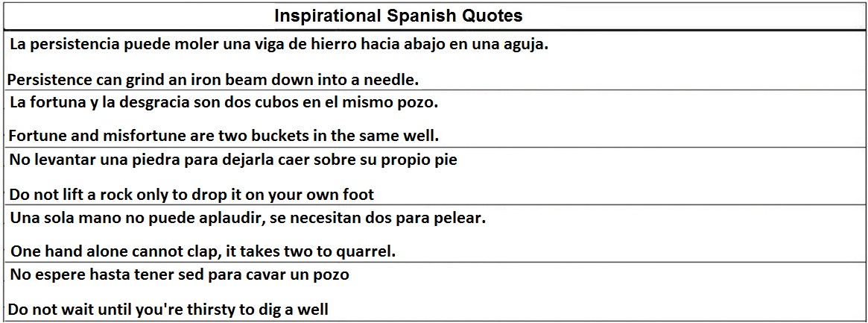Screen dimensions: 868x323
Task: Select the Spanish line "No espere hasta tener sed"
Action: point(180,275)
